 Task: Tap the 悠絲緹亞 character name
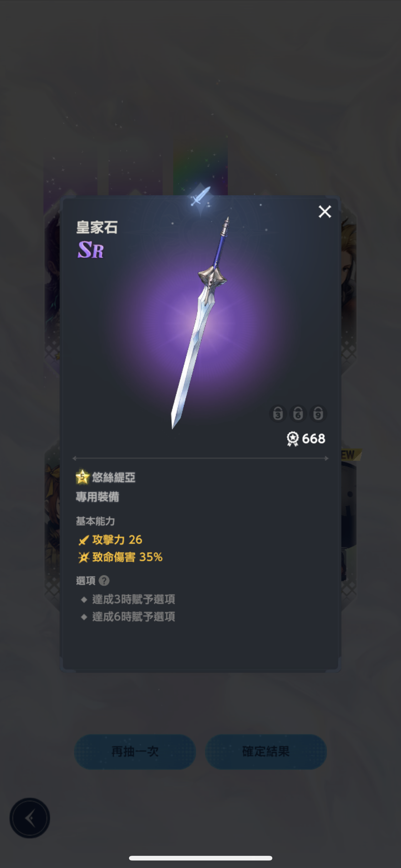coord(114,477)
